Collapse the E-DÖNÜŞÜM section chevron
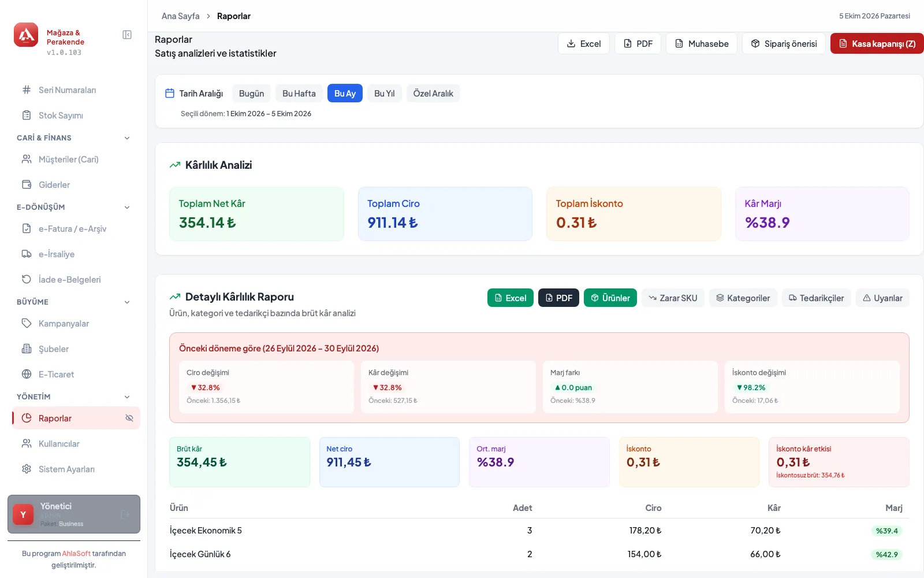The width and height of the screenshot is (924, 578). pyautogui.click(x=127, y=207)
